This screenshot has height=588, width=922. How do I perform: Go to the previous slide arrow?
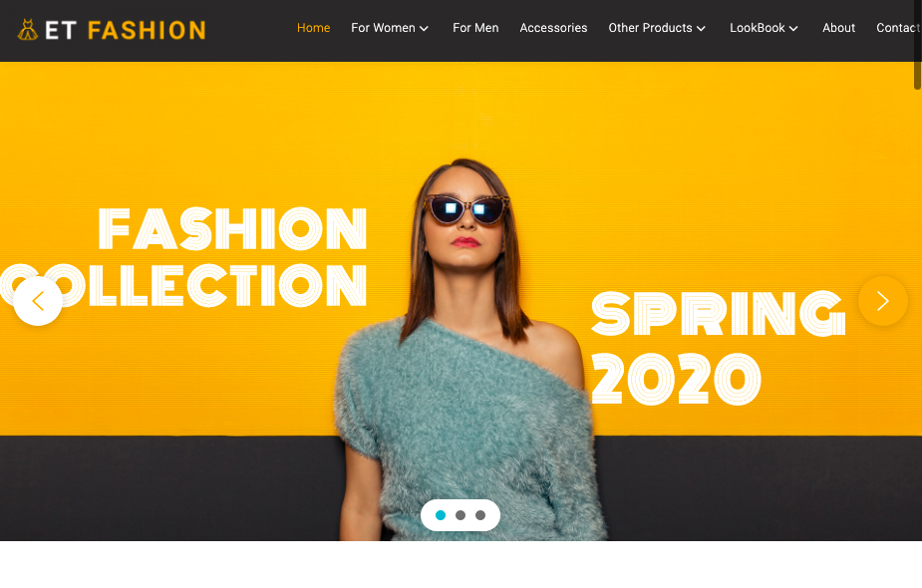click(38, 301)
